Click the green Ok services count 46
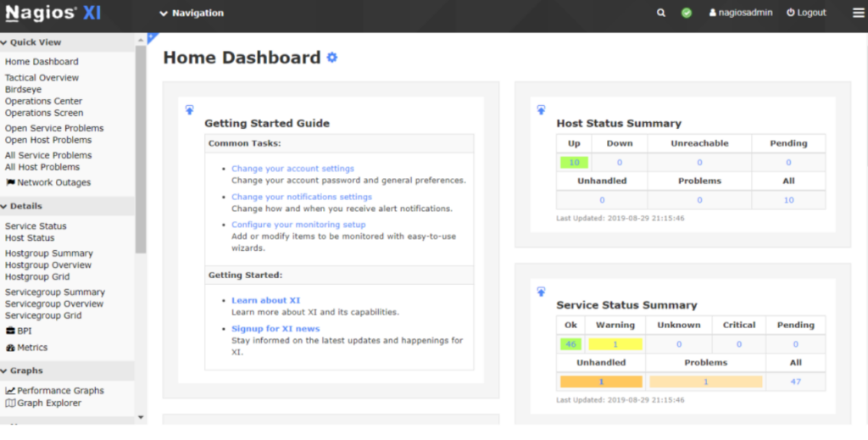The width and height of the screenshot is (868, 440). point(570,344)
